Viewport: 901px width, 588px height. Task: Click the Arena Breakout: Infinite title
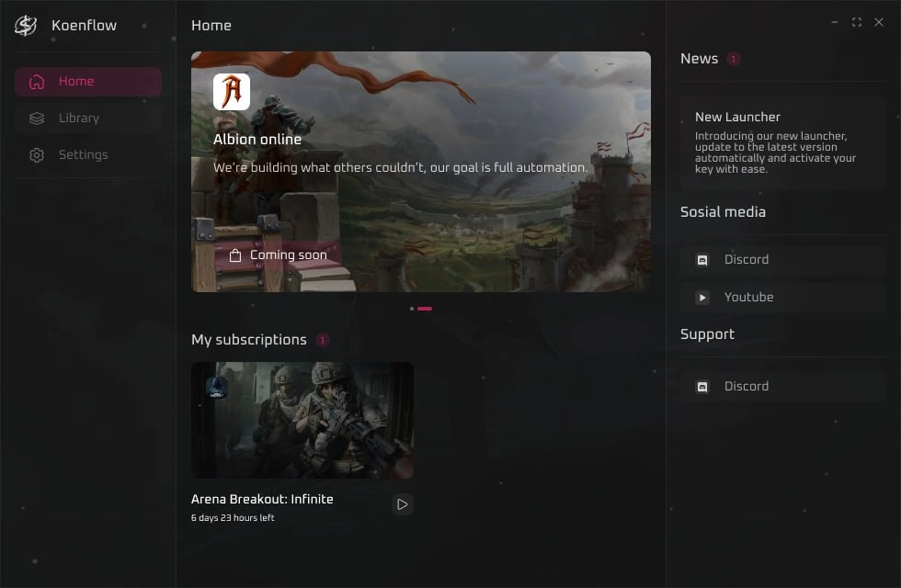262,499
